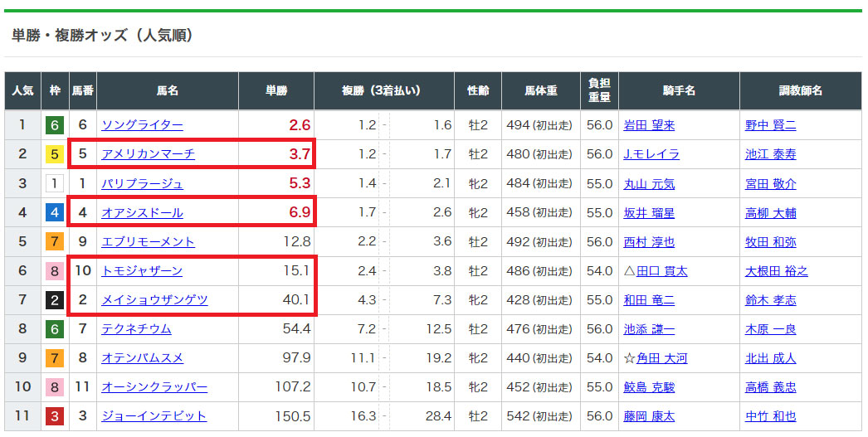Click the 騎手名 column header
Screen dimensions: 868x437
tap(678, 90)
